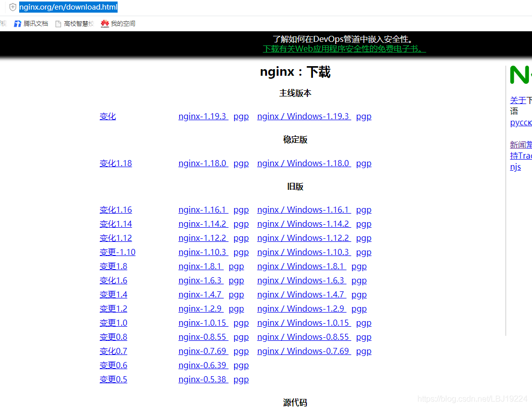Download nginx / Windows-1.6.3
Image resolution: width=532 pixels, height=408 pixels.
pyautogui.click(x=302, y=280)
